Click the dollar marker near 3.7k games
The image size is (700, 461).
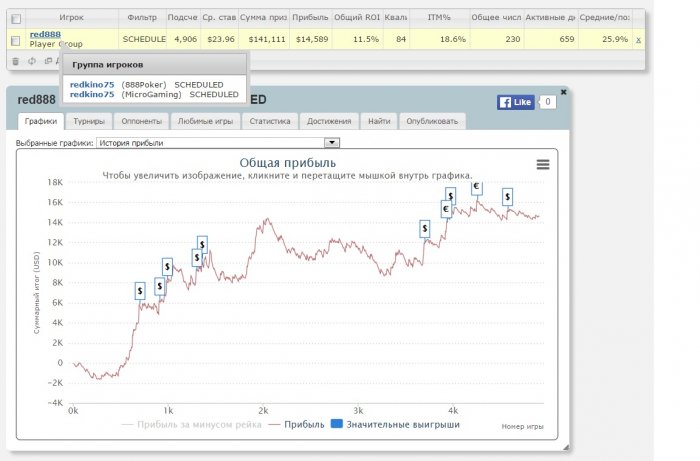click(425, 229)
